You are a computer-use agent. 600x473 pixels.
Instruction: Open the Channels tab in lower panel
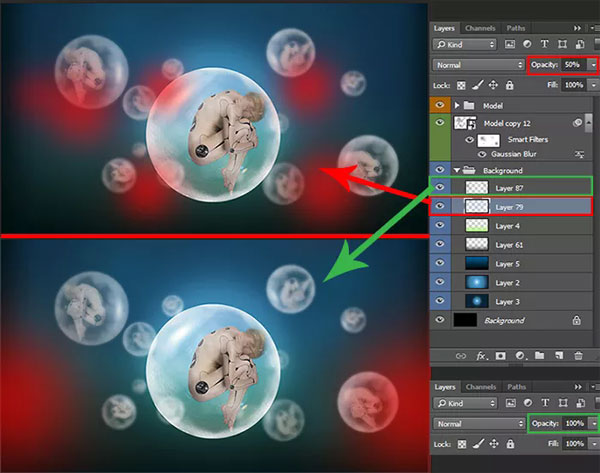coord(481,387)
